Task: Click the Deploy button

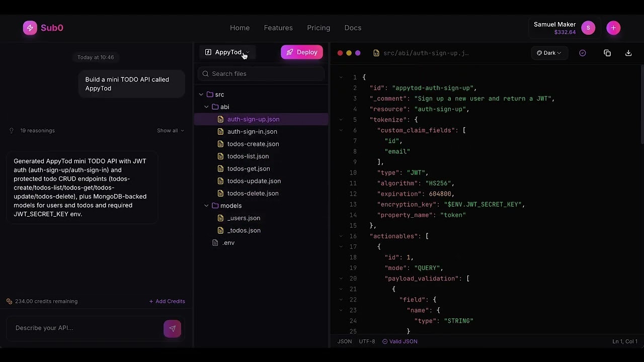Action: pos(302,52)
